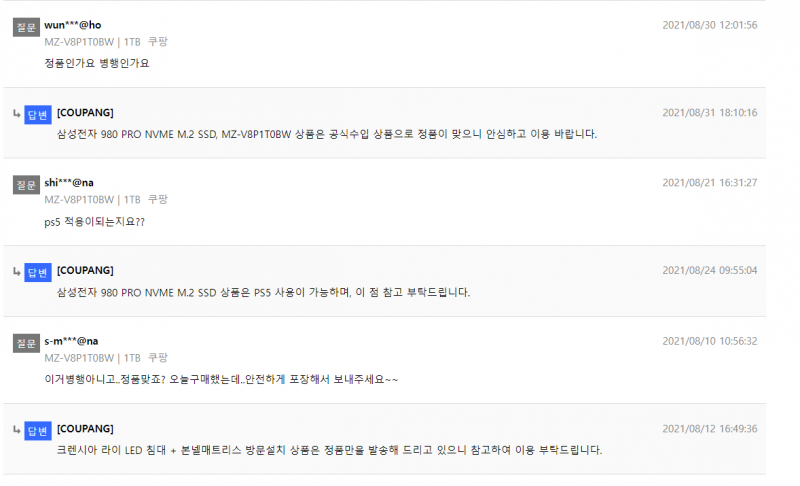Image resolution: width=800 pixels, height=486 pixels.
Task: Click the [COUPANG] label in the PS5 answer
Action: click(85, 270)
